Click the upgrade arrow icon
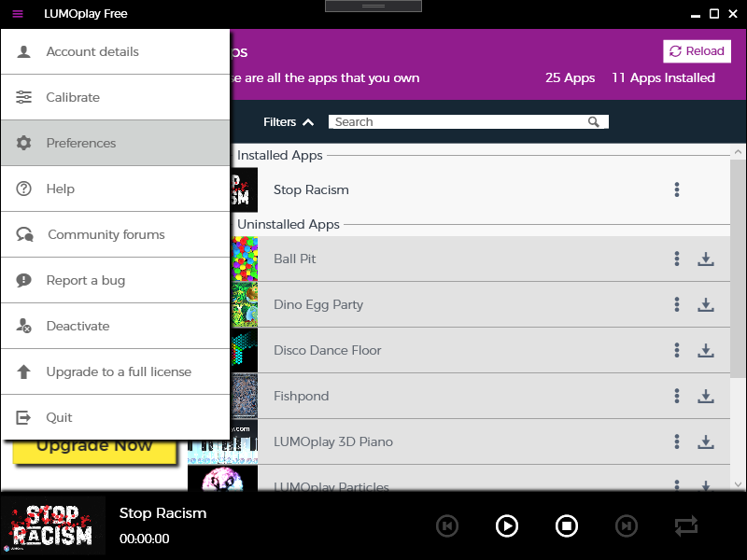The height and width of the screenshot is (560, 747). coord(23,371)
